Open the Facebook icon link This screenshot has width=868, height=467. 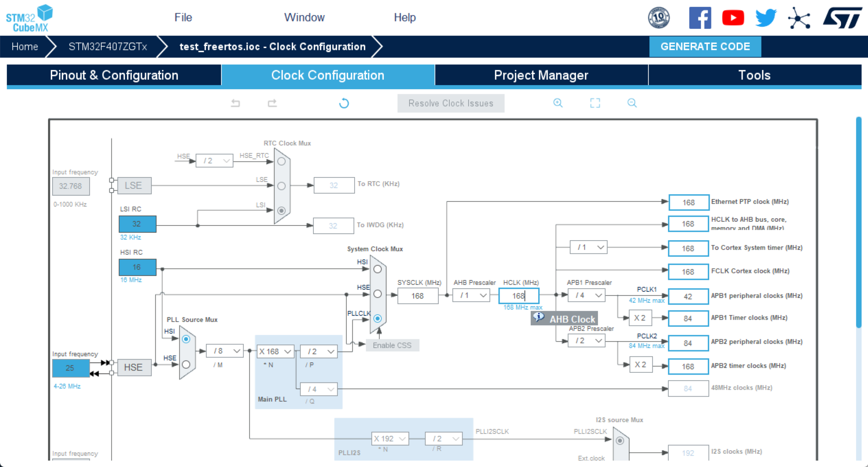[x=700, y=18]
